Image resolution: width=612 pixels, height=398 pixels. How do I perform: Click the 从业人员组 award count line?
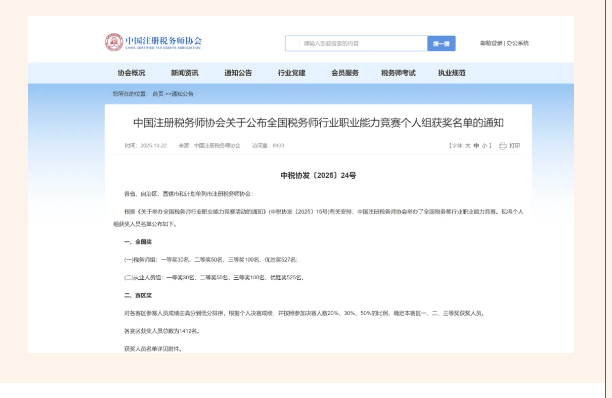click(214, 278)
